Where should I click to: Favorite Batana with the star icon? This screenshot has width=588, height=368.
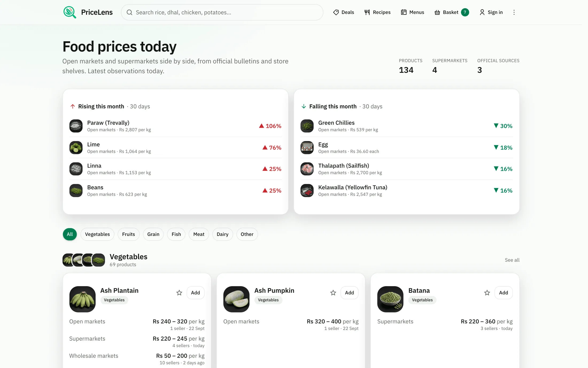coord(487,293)
